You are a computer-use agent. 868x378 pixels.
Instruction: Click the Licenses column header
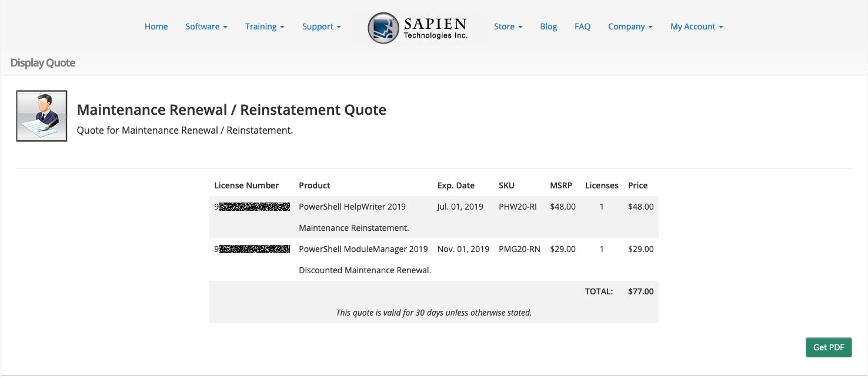coord(602,185)
